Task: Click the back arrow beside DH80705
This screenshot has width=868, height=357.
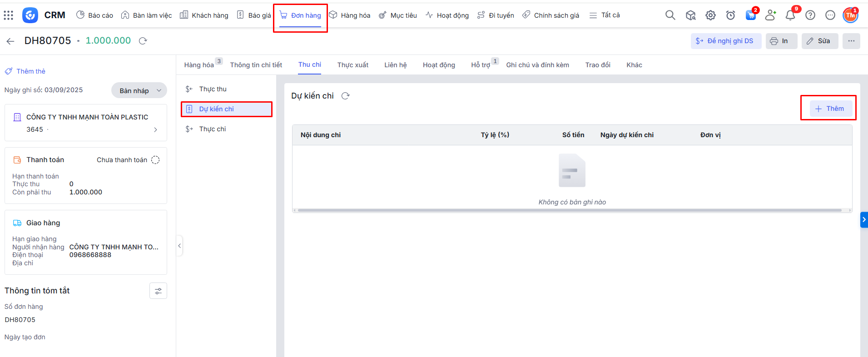Action: 10,41
